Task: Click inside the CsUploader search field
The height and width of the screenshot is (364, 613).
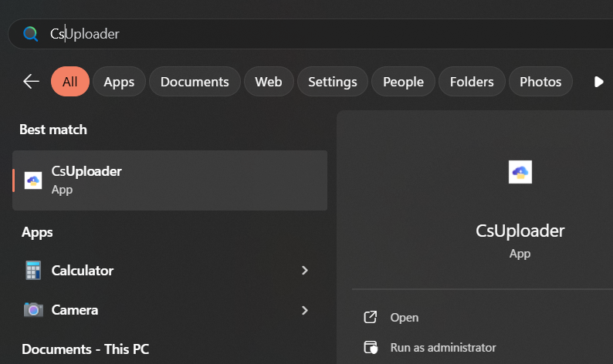Action: click(x=313, y=34)
